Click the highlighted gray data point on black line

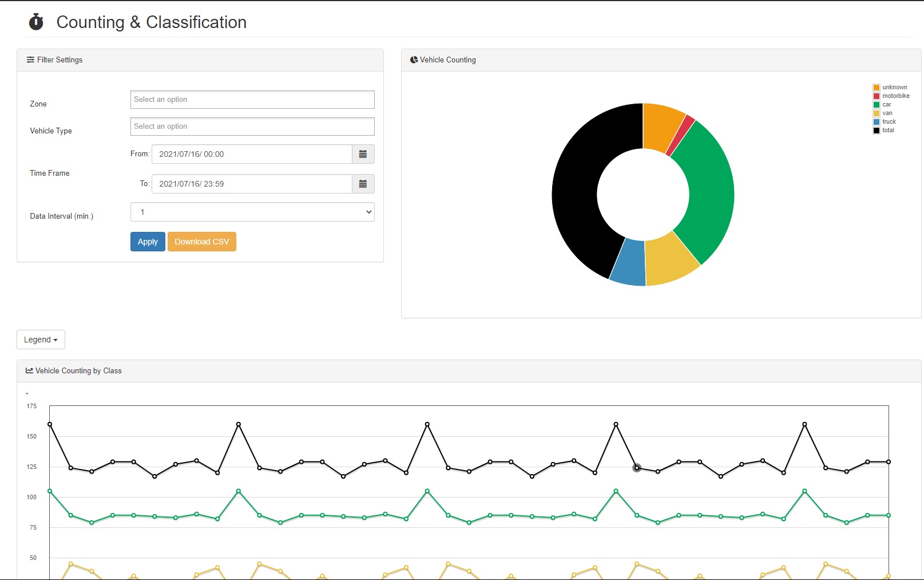[x=637, y=468]
